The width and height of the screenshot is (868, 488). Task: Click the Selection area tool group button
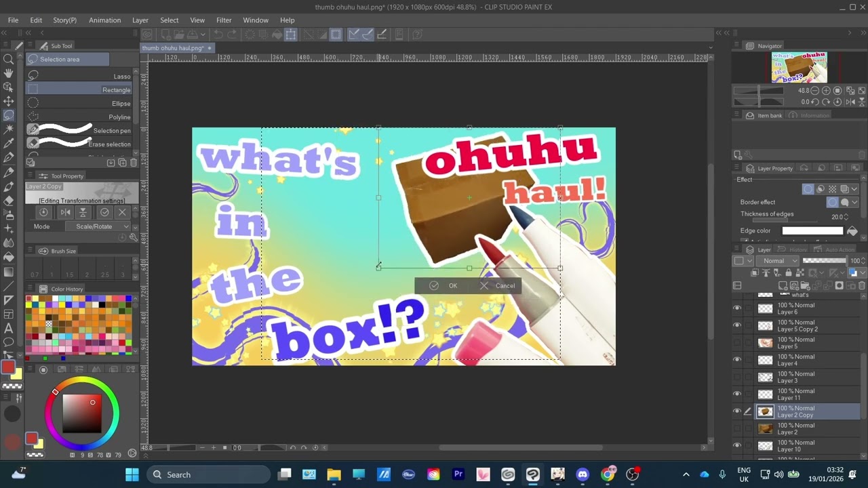pos(68,59)
